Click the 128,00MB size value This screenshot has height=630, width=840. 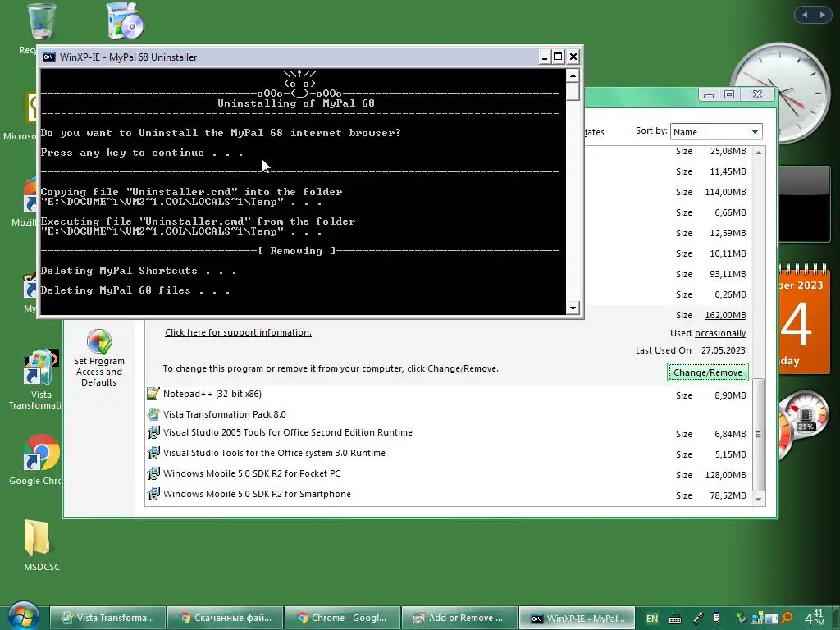pyautogui.click(x=725, y=475)
